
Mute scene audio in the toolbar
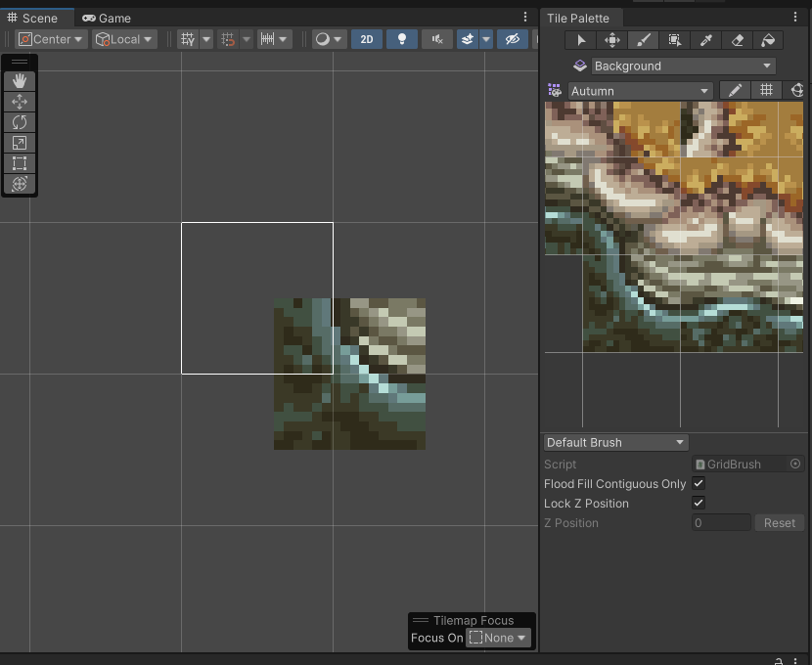click(436, 39)
